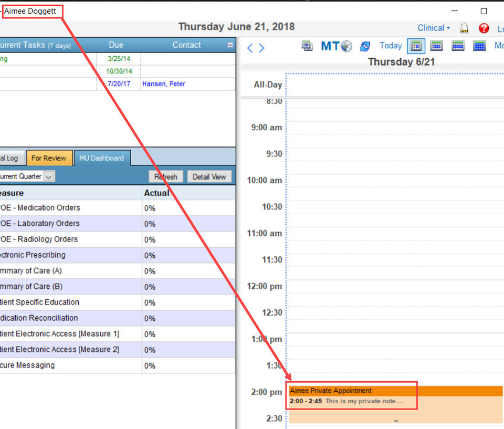Jump to Today in calendar

[391, 46]
